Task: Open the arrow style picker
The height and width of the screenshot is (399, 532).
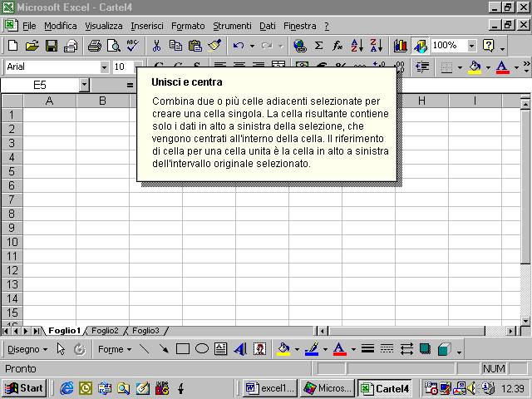Action: pyautogui.click(x=406, y=349)
